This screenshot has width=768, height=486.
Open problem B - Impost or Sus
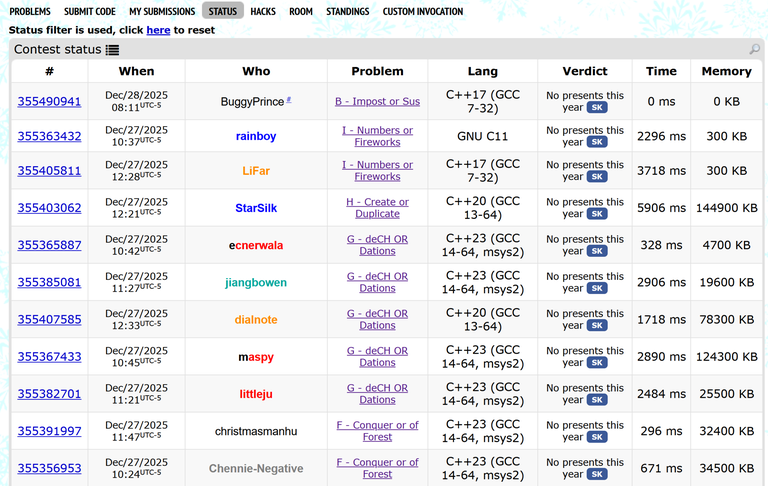(377, 102)
